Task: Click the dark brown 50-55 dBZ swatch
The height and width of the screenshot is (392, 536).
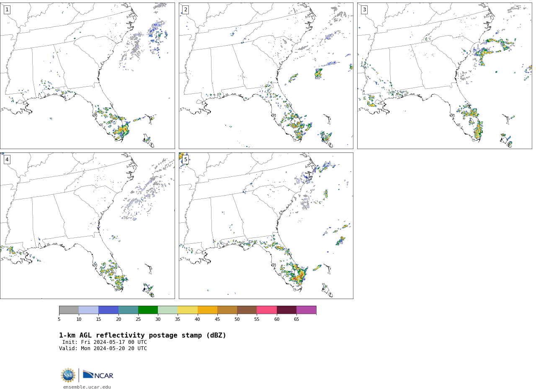Action: 247,310
